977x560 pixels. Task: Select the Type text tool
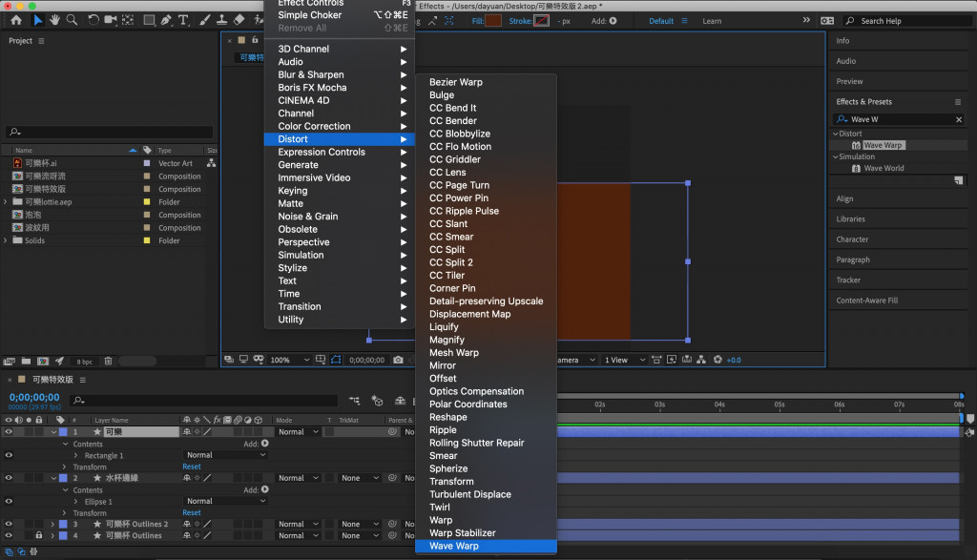[x=184, y=20]
